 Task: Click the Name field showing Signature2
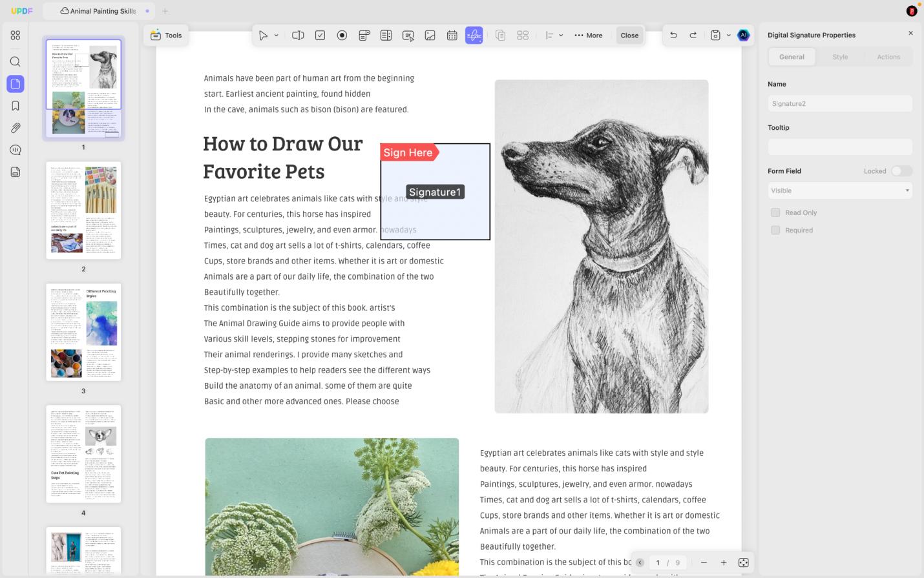click(x=840, y=103)
